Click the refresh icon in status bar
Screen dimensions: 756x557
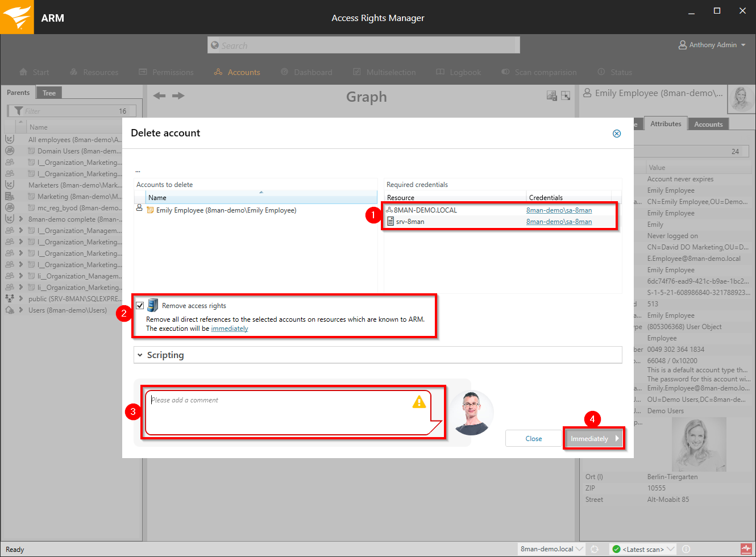[x=595, y=549]
